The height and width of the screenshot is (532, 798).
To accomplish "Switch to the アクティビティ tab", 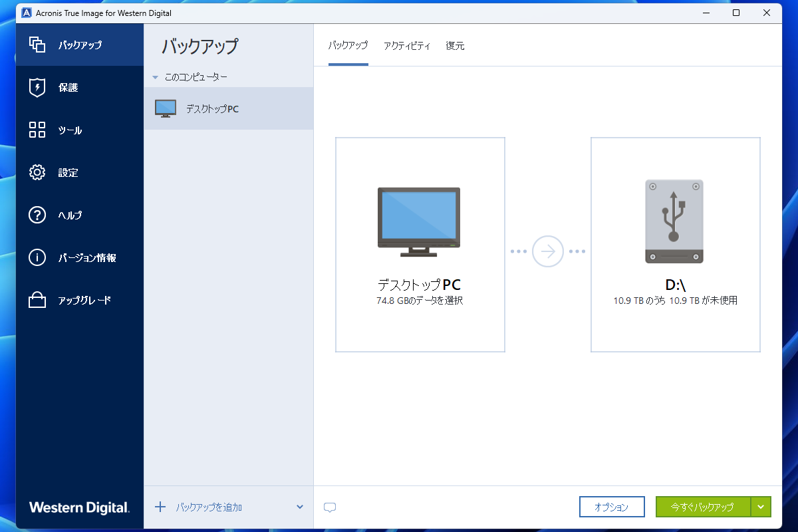I will click(x=407, y=45).
